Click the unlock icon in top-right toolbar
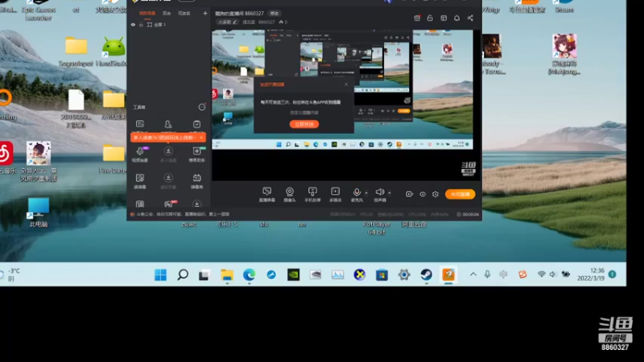The height and width of the screenshot is (362, 644). click(x=430, y=18)
